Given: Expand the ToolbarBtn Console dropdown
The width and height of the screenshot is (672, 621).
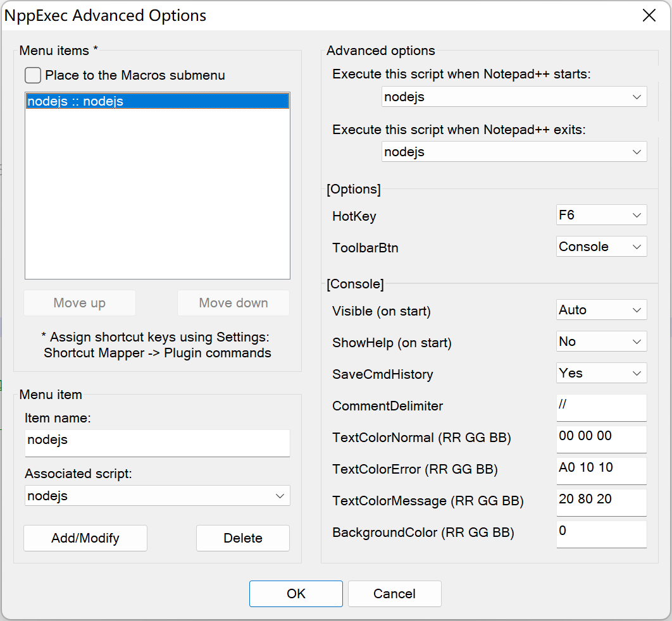Looking at the screenshot, I should point(601,247).
